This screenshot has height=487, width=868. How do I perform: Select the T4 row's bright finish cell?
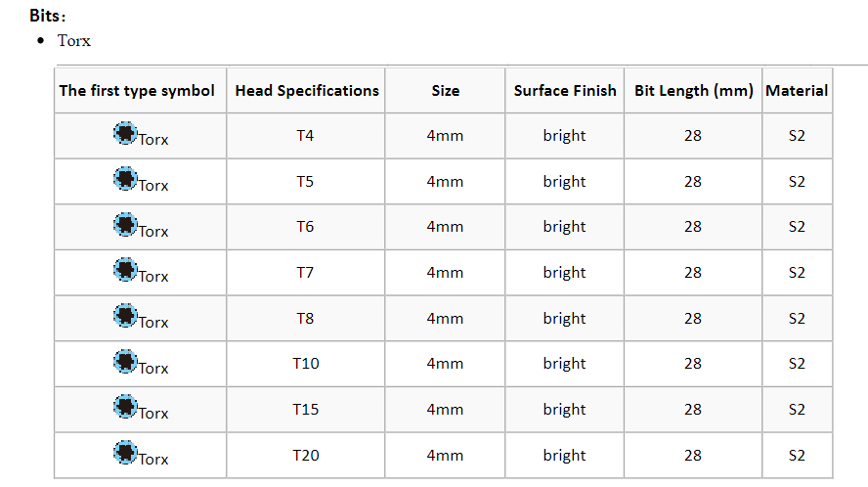564,136
